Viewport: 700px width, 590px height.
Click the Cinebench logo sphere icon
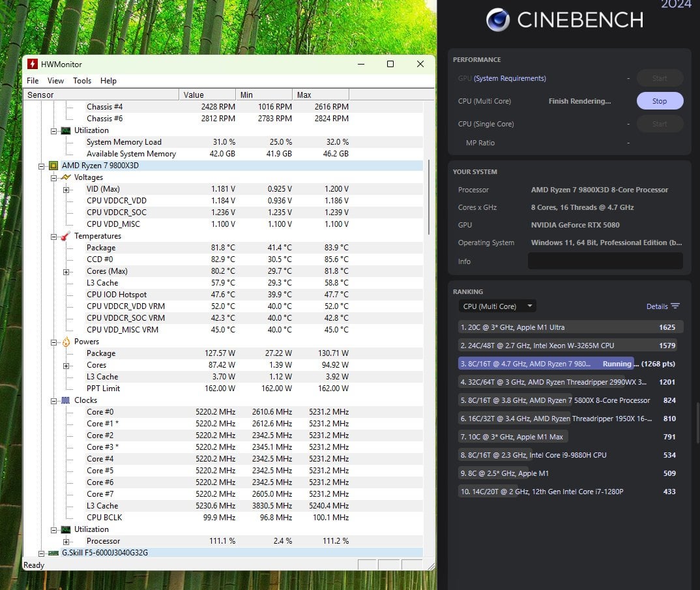point(498,20)
